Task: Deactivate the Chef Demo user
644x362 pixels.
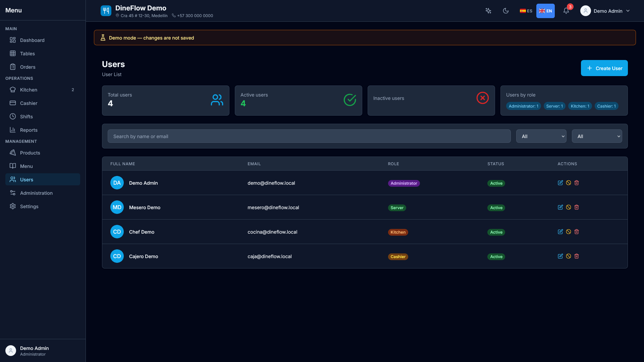Action: pos(569,232)
